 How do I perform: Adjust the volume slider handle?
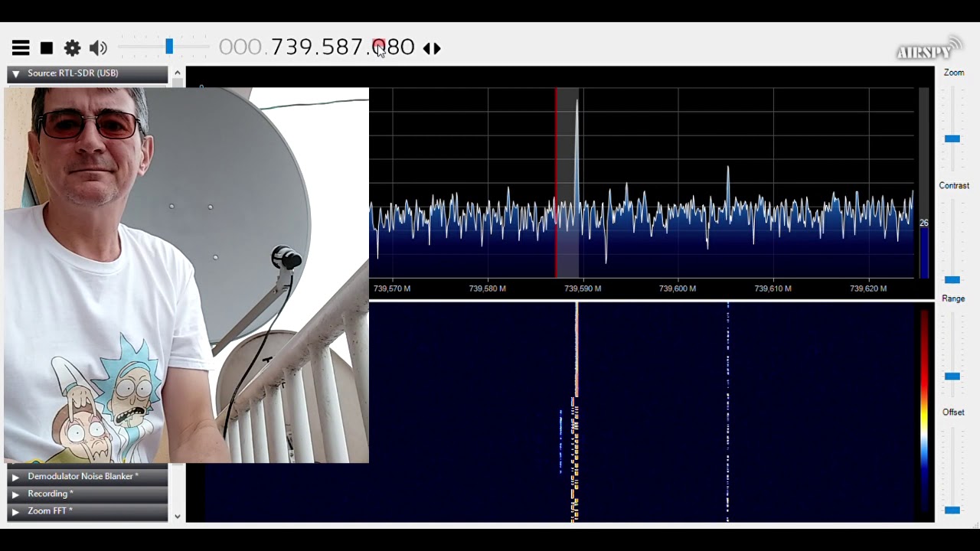coord(169,47)
